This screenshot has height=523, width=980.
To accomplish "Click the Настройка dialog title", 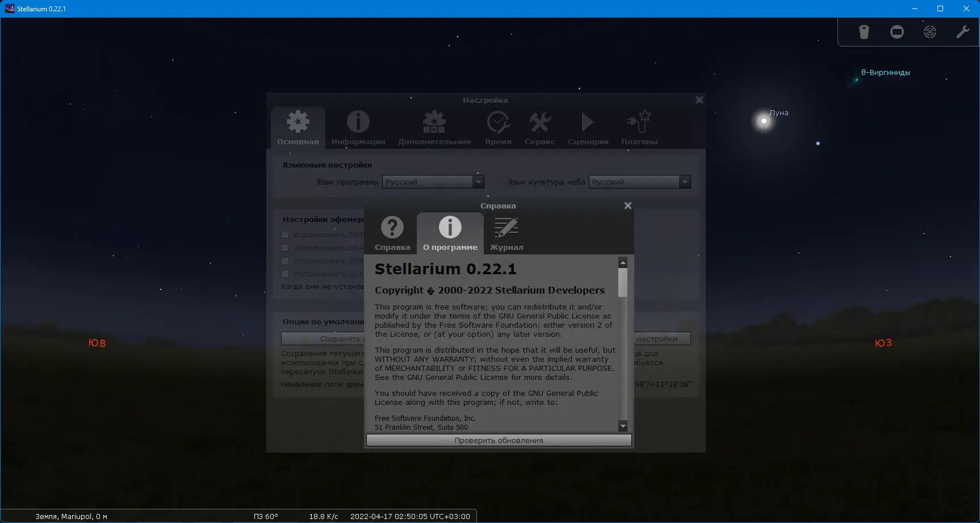I will tap(485, 100).
